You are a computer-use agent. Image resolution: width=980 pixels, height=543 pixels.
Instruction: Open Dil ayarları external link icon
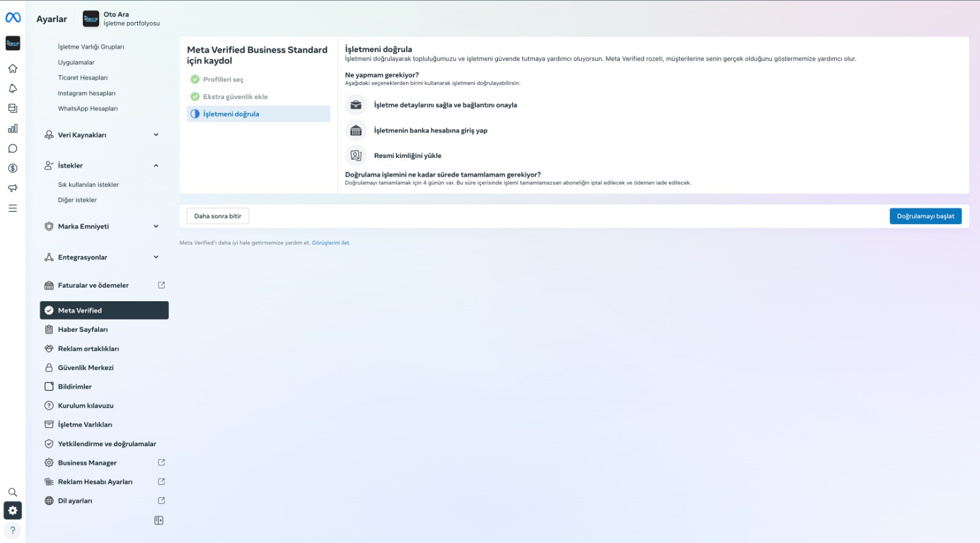(162, 501)
